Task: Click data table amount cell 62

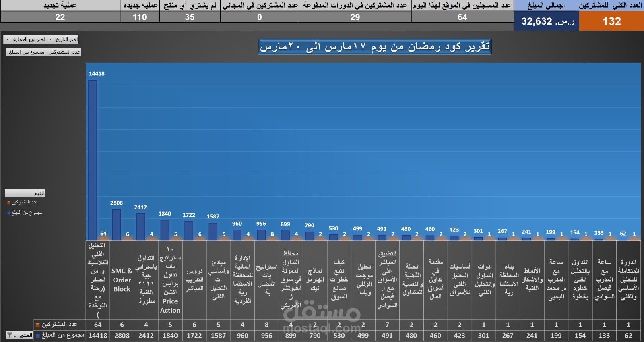Action: coord(628,336)
